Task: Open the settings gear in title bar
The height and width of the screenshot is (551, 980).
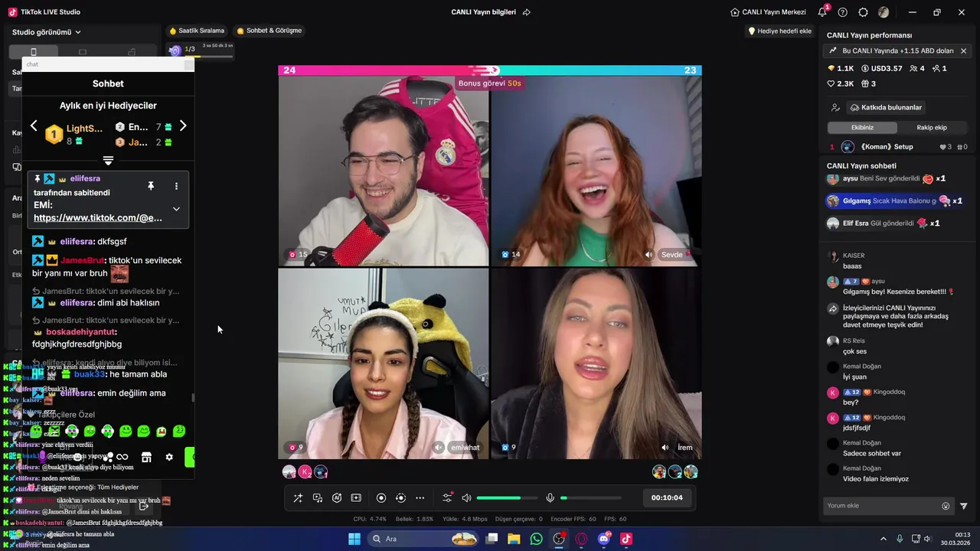Action: click(863, 12)
